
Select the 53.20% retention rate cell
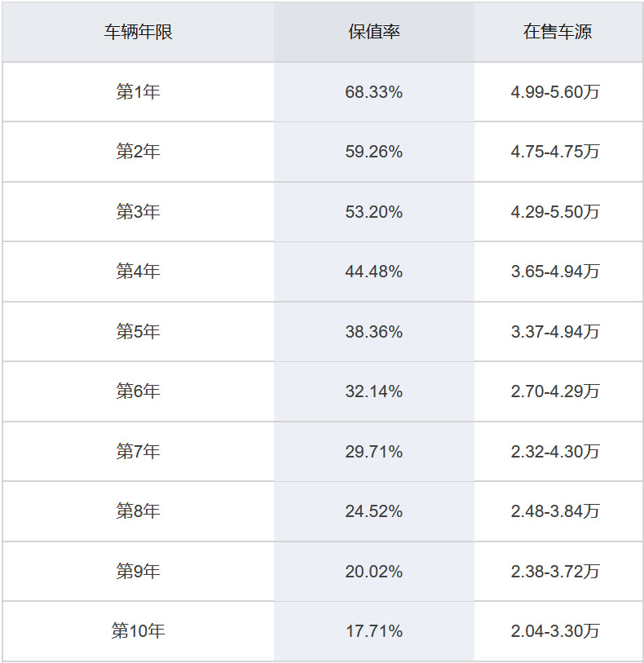(373, 212)
